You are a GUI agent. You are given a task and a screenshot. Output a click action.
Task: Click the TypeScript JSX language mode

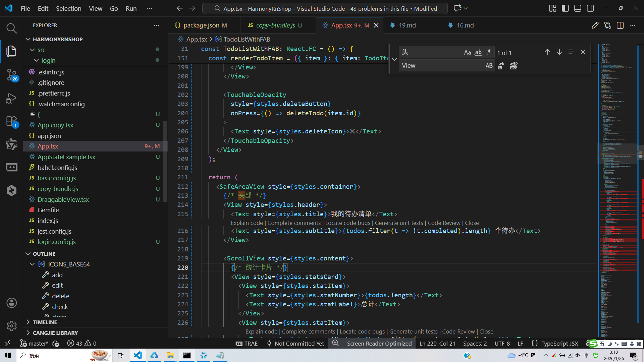pyautogui.click(x=559, y=343)
